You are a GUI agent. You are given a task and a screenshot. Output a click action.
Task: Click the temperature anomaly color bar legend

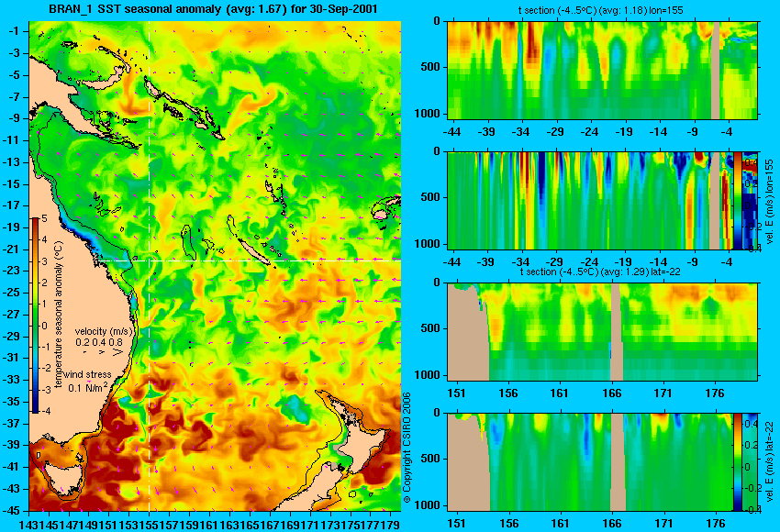[x=36, y=315]
